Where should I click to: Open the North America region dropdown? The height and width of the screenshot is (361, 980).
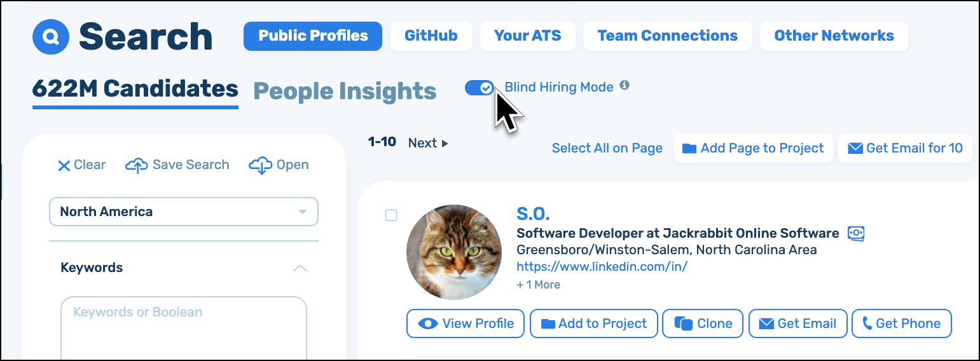click(x=183, y=212)
